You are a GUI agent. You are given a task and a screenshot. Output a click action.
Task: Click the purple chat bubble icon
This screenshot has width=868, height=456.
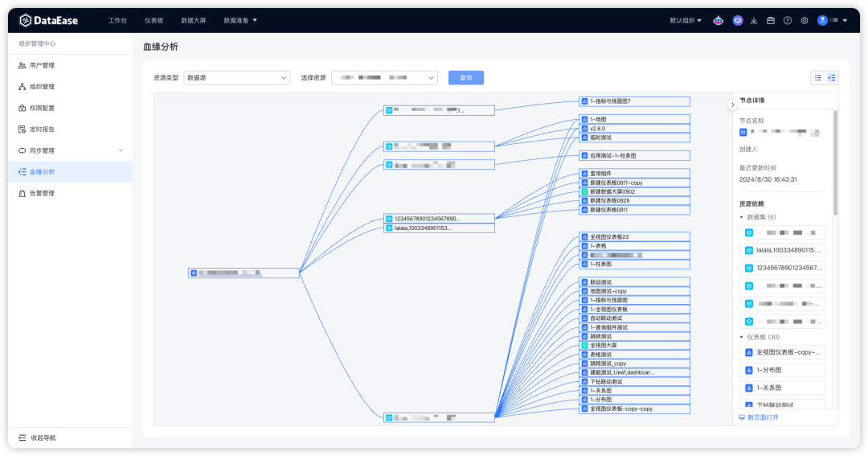click(738, 20)
